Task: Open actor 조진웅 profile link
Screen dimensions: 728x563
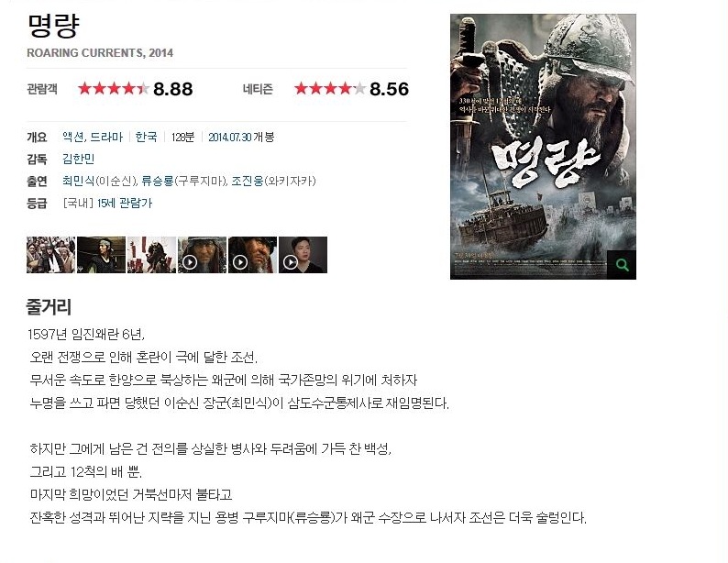Action: pos(248,181)
